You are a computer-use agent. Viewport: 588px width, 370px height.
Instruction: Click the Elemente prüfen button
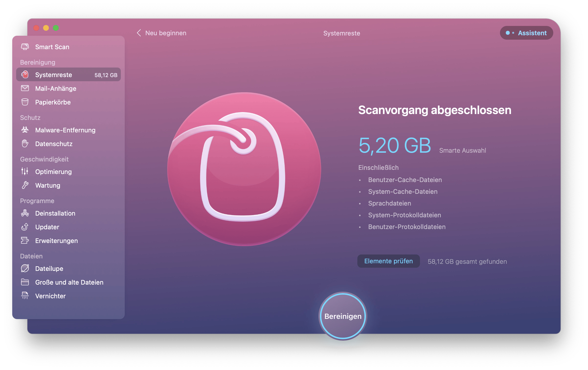388,261
